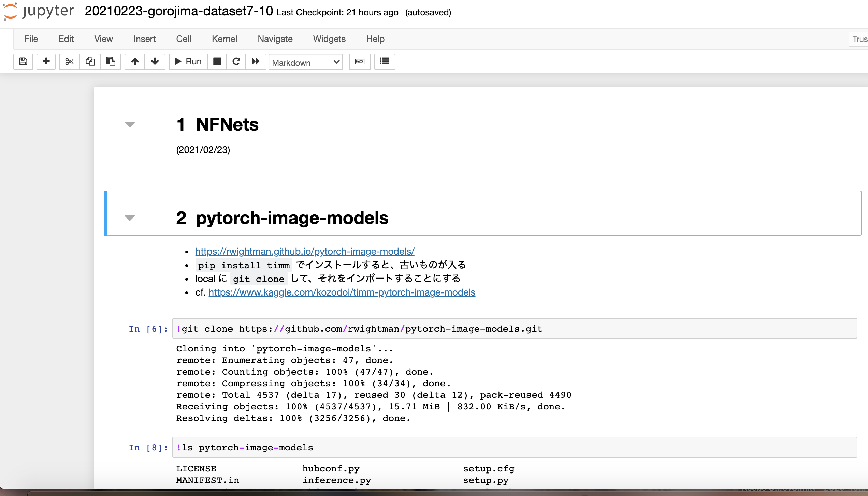Click the Jupyter logo
The image size is (868, 496).
point(38,11)
